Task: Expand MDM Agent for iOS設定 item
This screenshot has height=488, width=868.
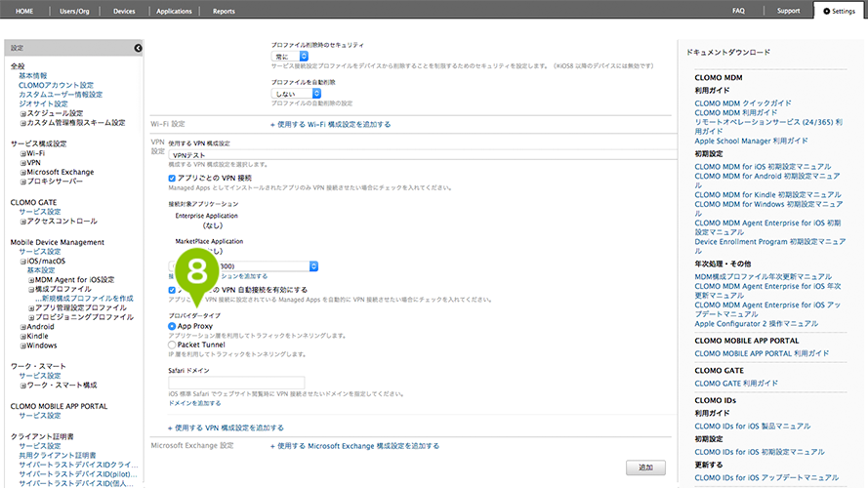Action: 31,280
